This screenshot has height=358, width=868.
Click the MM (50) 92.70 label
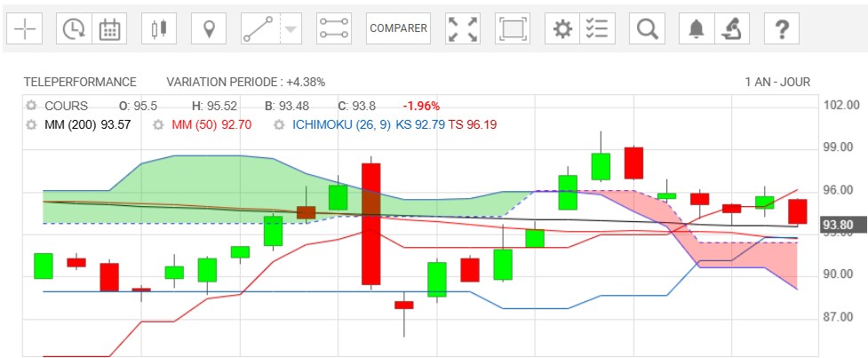point(211,125)
